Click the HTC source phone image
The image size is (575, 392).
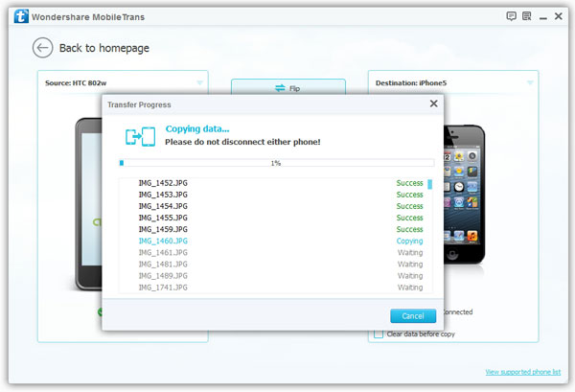click(88, 204)
